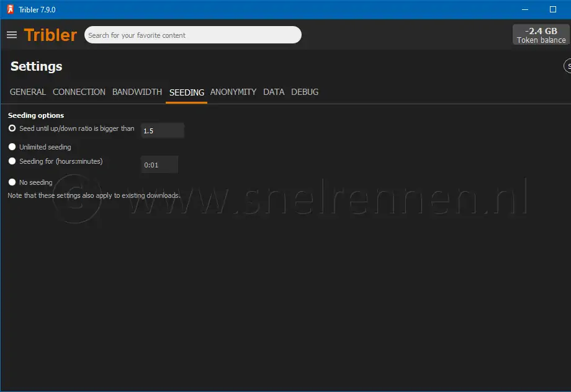Click the Settings heading

37,66
